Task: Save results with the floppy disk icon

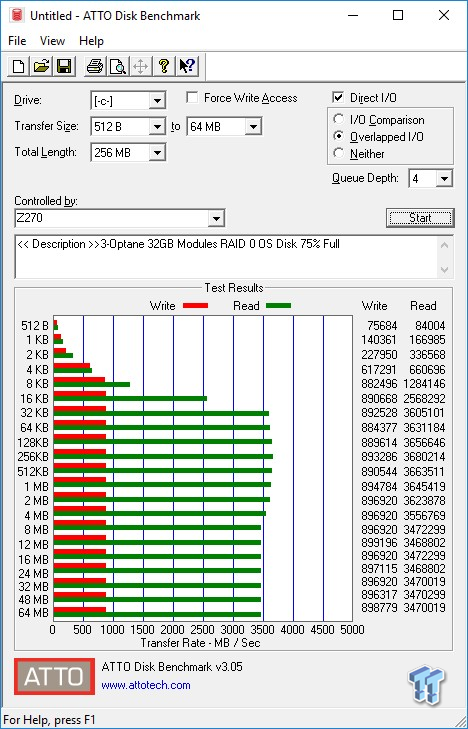Action: coord(64,66)
